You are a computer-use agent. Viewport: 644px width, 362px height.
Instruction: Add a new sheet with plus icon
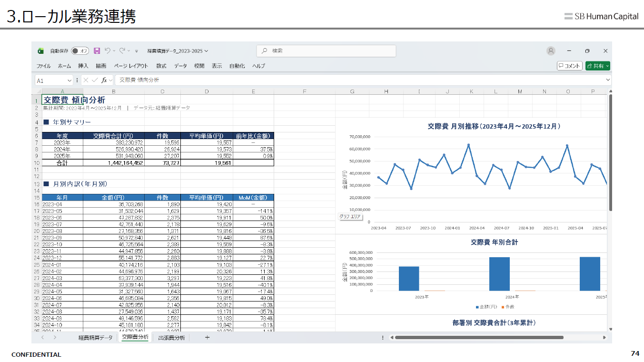coord(207,337)
